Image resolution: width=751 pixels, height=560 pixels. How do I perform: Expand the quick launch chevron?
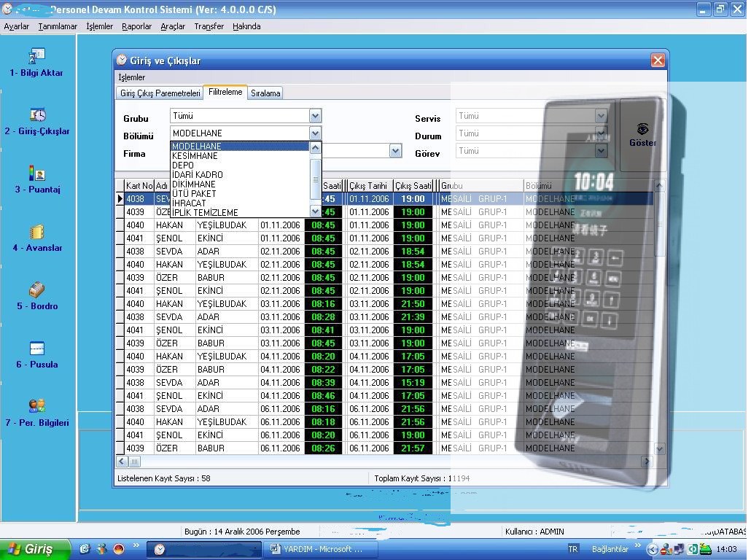tap(136, 545)
